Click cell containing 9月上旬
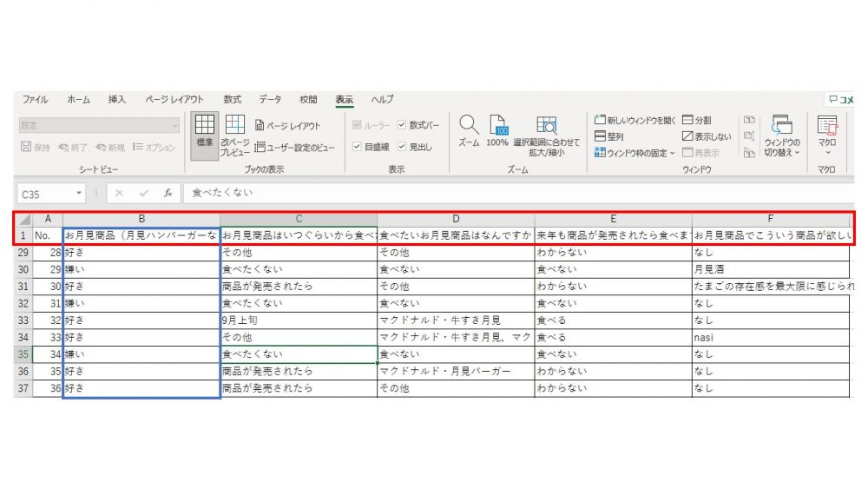 click(x=299, y=320)
